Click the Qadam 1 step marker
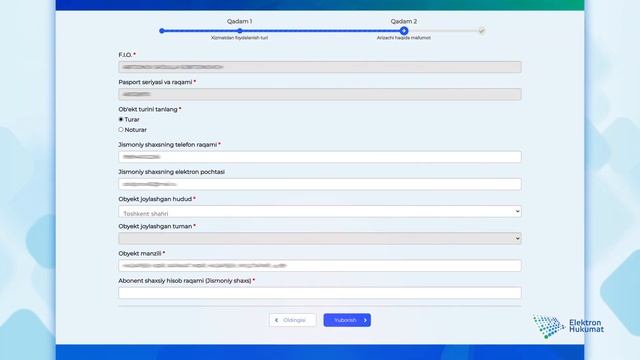 point(240,31)
